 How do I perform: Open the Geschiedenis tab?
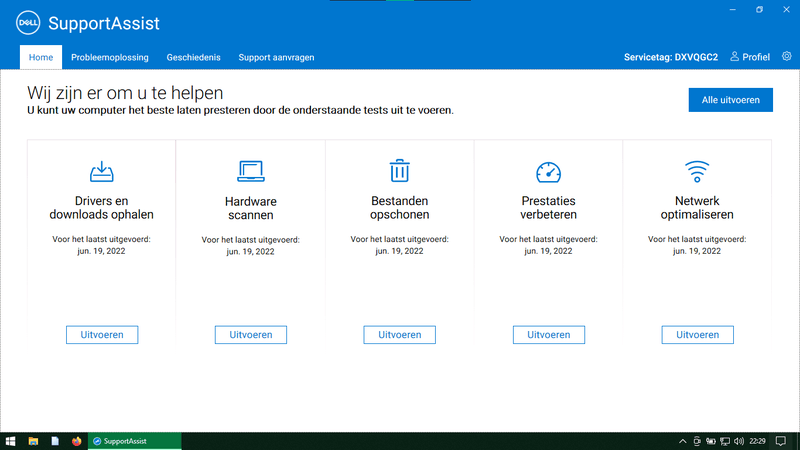[x=193, y=57]
